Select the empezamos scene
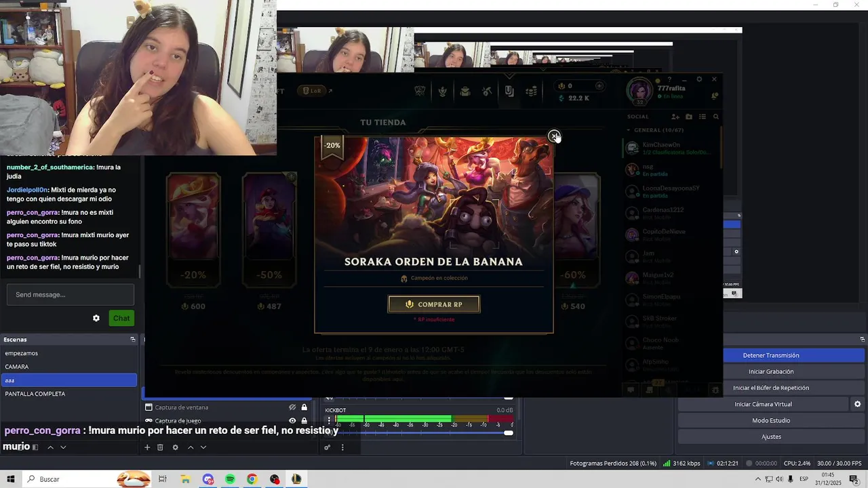Viewport: 868px width, 488px height. tap(68, 353)
